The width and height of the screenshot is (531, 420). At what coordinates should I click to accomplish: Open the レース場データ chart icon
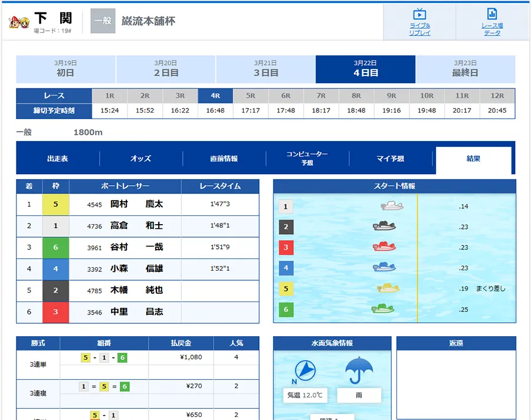[491, 15]
